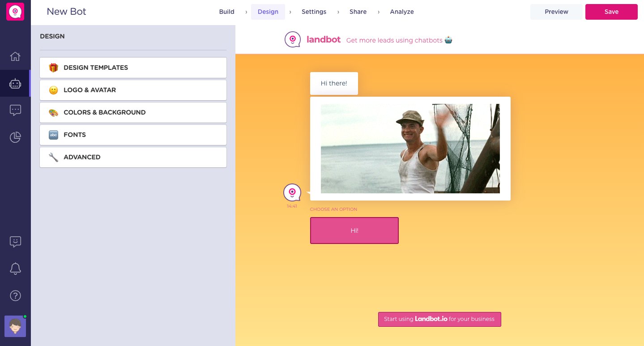Click the gift icon for Design Templates

pos(53,68)
